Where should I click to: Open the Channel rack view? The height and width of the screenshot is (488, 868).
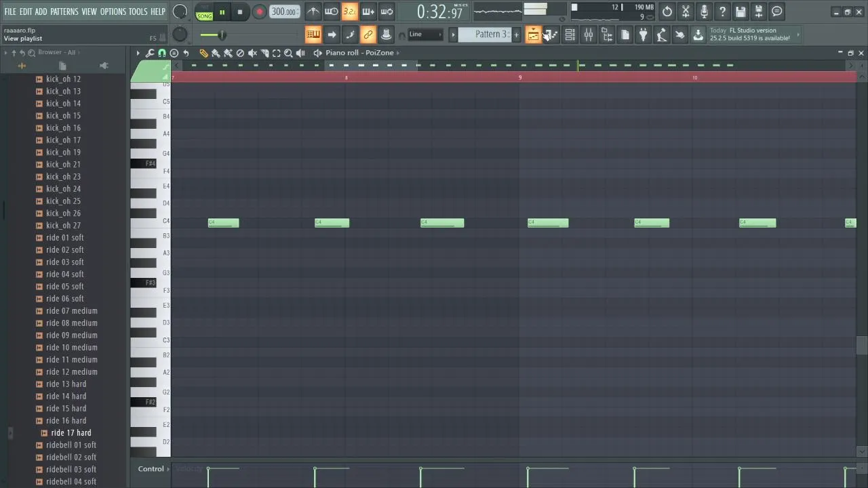tap(570, 35)
